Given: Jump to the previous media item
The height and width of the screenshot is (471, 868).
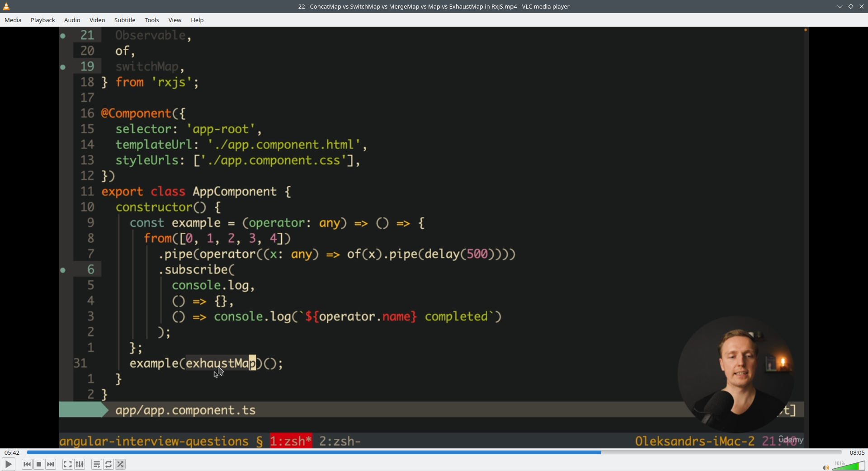Looking at the screenshot, I should coord(27,464).
